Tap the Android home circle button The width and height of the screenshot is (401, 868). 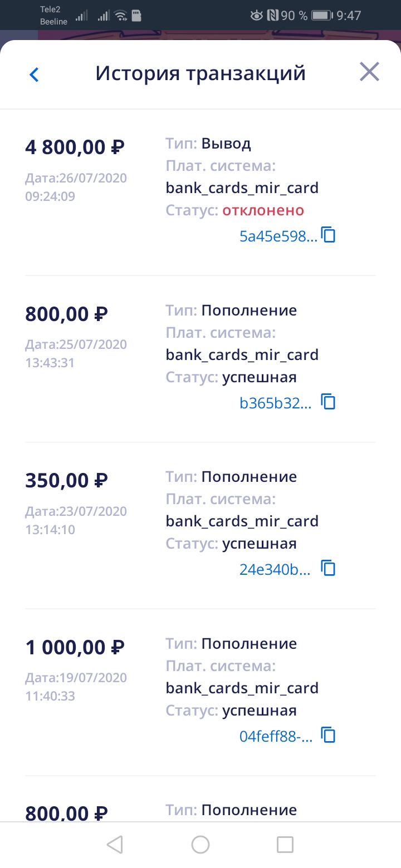pyautogui.click(x=200, y=845)
